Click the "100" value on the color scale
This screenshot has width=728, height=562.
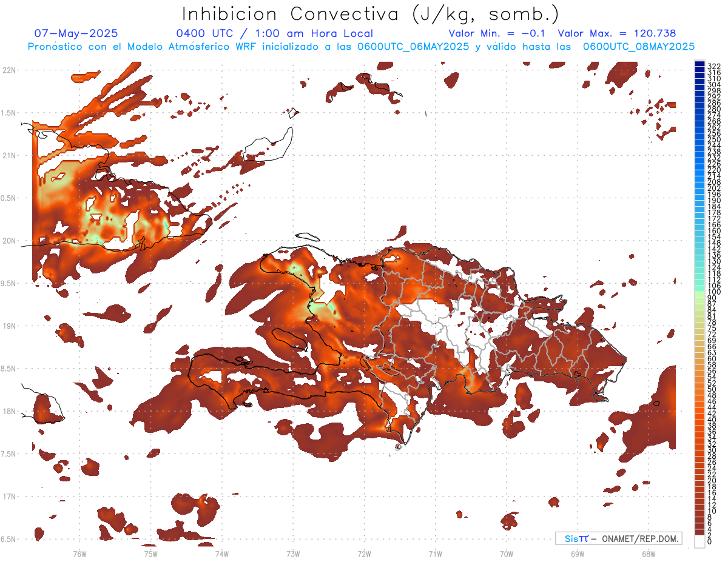tap(714, 293)
